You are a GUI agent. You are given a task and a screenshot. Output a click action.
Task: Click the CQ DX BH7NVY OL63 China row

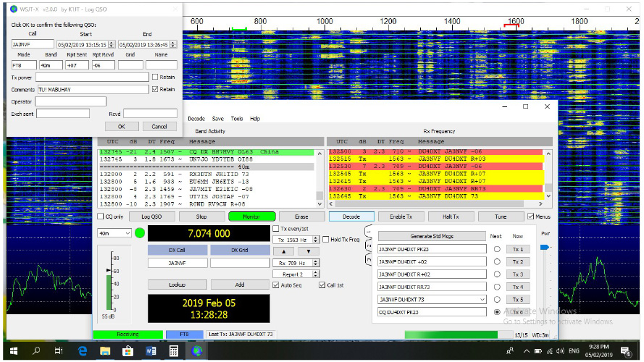pyautogui.click(x=206, y=152)
